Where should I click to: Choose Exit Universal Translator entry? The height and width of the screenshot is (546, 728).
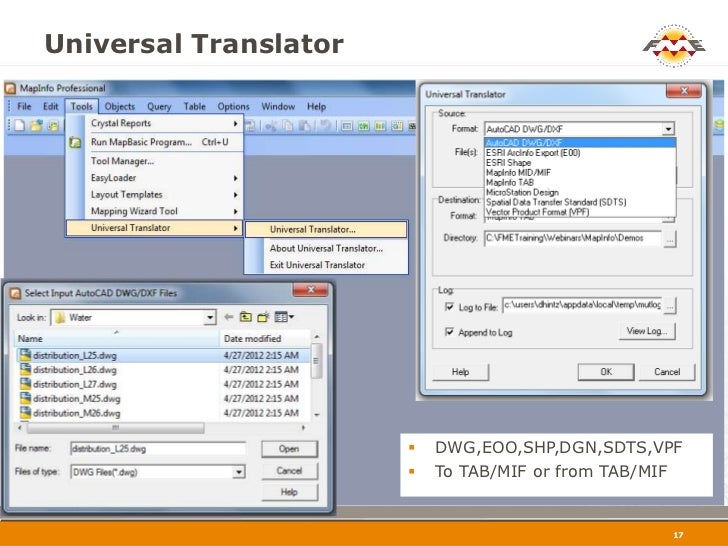point(326,265)
